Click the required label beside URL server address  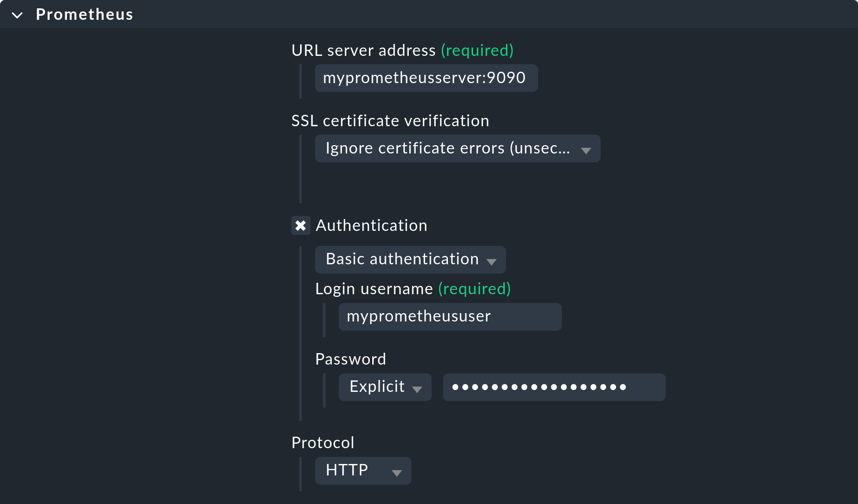click(x=477, y=50)
